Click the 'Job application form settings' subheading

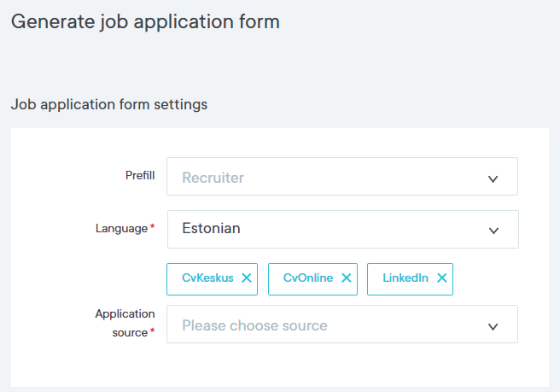108,105
